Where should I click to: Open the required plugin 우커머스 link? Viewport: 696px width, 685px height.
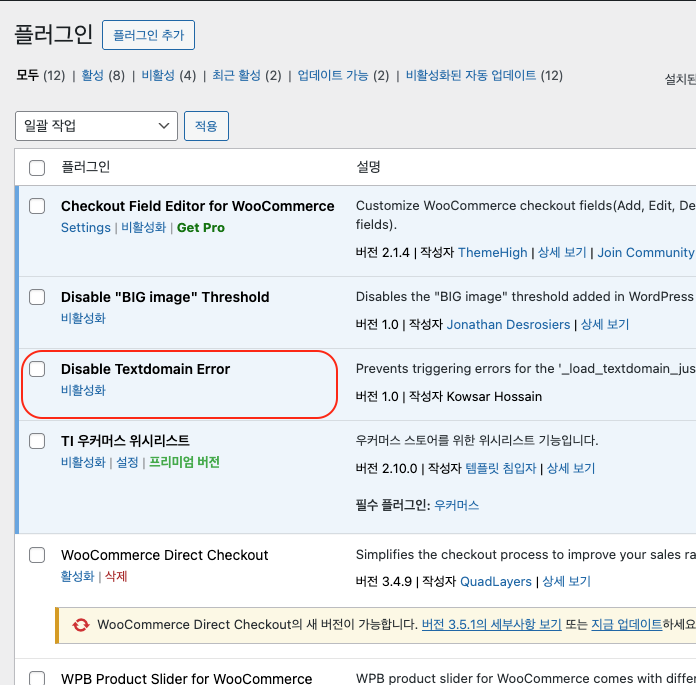tap(456, 505)
